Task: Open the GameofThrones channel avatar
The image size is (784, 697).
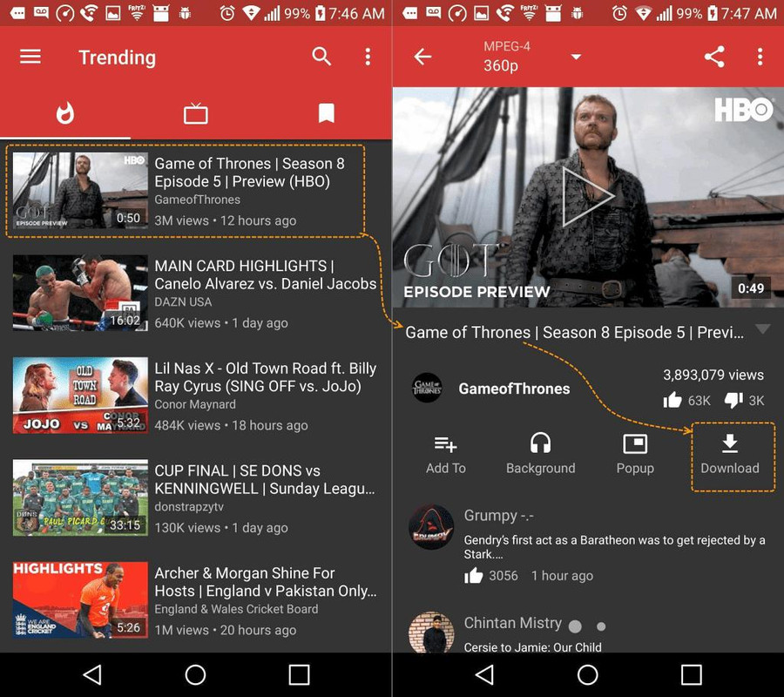Action: click(x=427, y=388)
